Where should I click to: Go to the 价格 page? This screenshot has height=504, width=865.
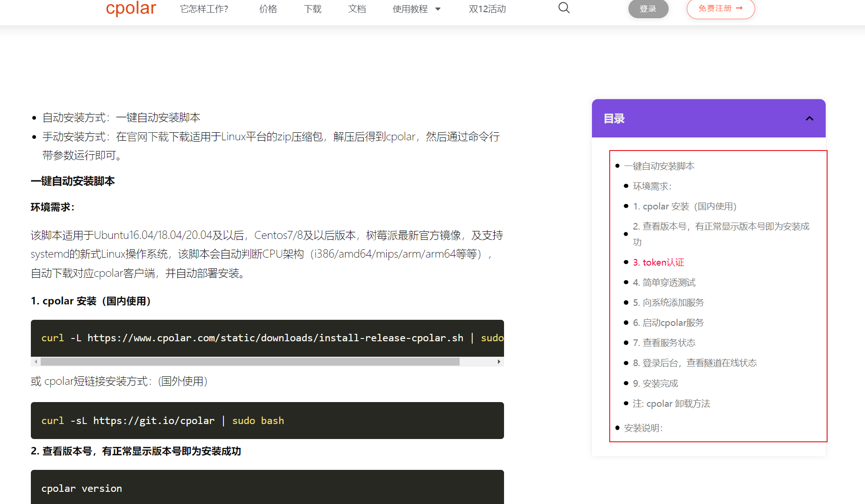point(268,9)
